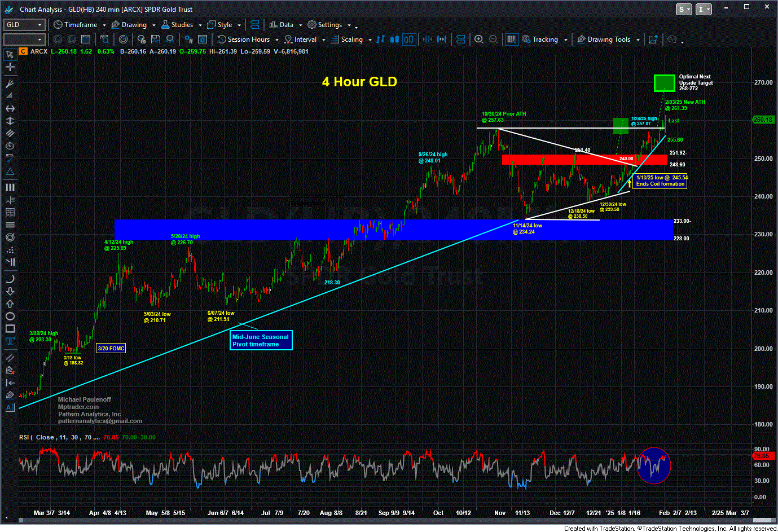Viewport: 778px width, 532px height.
Task: Expand the Studies dropdown arrow
Action: click(x=200, y=25)
